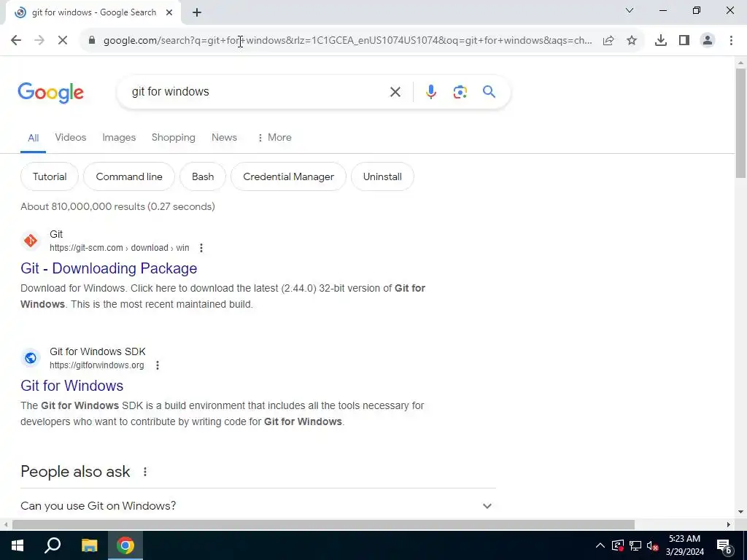The width and height of the screenshot is (747, 560).
Task: Open the Chrome downloads tray
Action: [x=661, y=41]
